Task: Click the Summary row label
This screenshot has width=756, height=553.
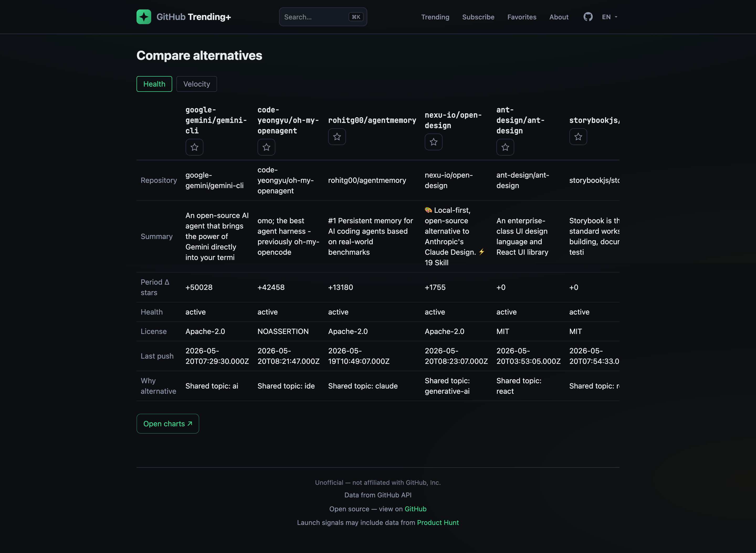Action: 156,236
